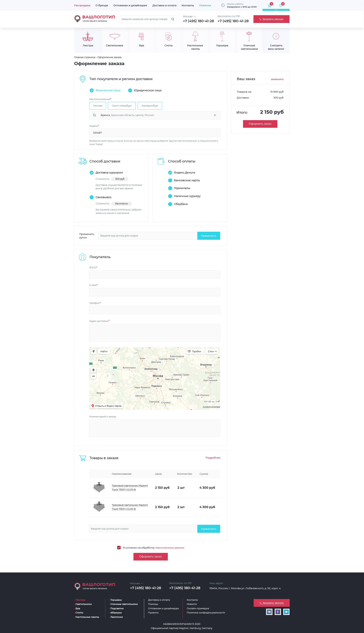Expand the Москва city dropdown in header

coord(189,17)
